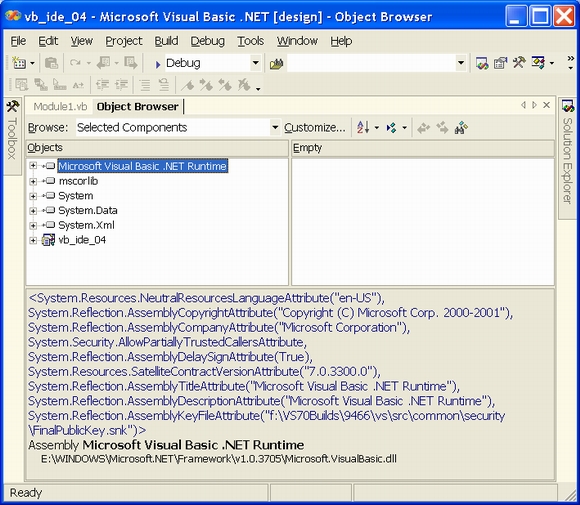The width and height of the screenshot is (580, 505).
Task: Click the Display Object Member List icon
Action: 21,85
